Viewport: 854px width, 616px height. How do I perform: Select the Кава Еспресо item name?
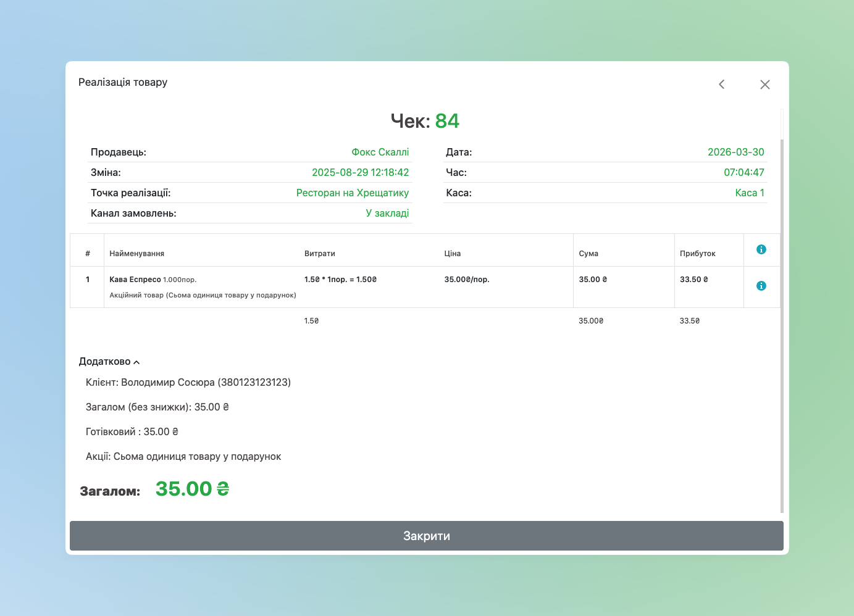coord(135,280)
